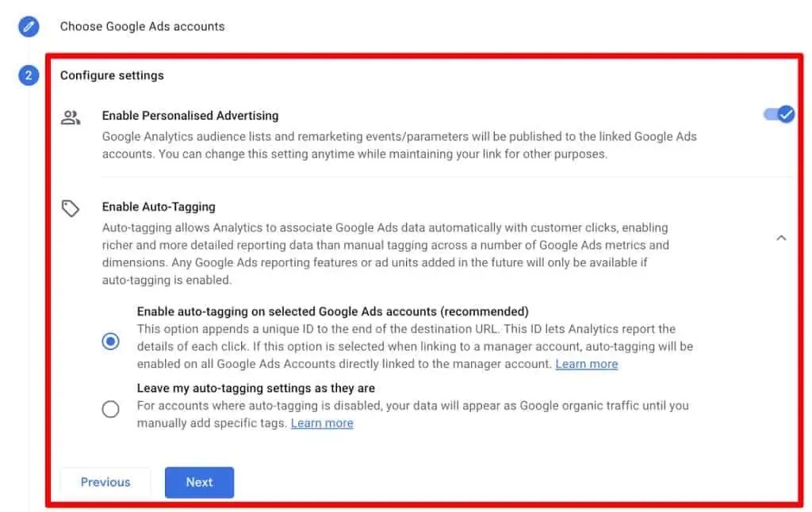Click the tag icon beside Enable Auto-Tagging

click(71, 208)
